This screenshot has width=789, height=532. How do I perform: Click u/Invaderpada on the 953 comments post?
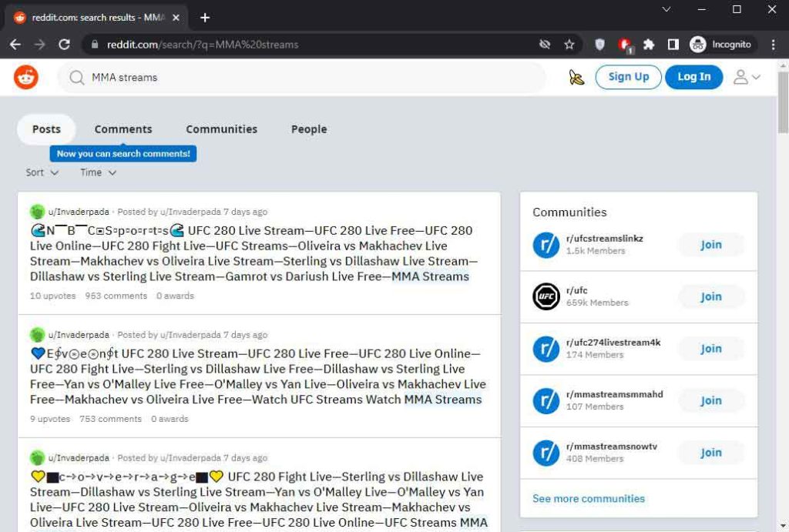point(79,212)
